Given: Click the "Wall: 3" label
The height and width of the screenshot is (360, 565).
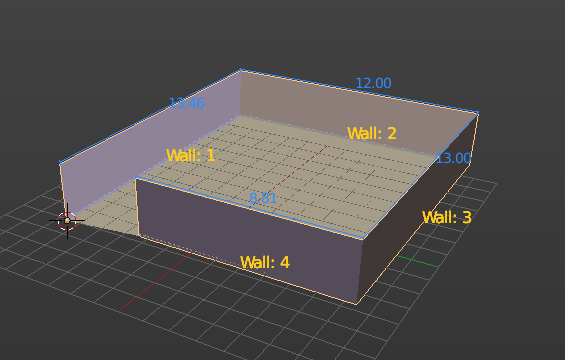Looking at the screenshot, I should (x=446, y=217).
